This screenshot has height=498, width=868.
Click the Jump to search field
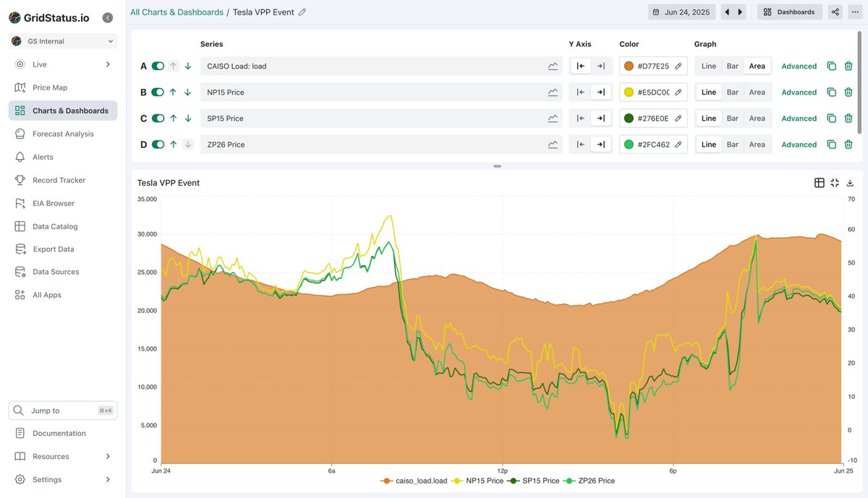[63, 411]
